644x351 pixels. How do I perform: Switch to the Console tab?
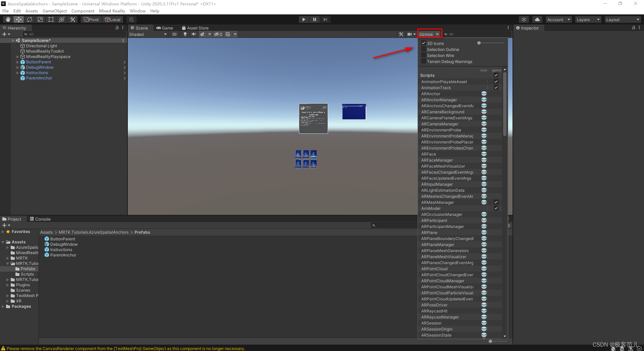pos(40,219)
